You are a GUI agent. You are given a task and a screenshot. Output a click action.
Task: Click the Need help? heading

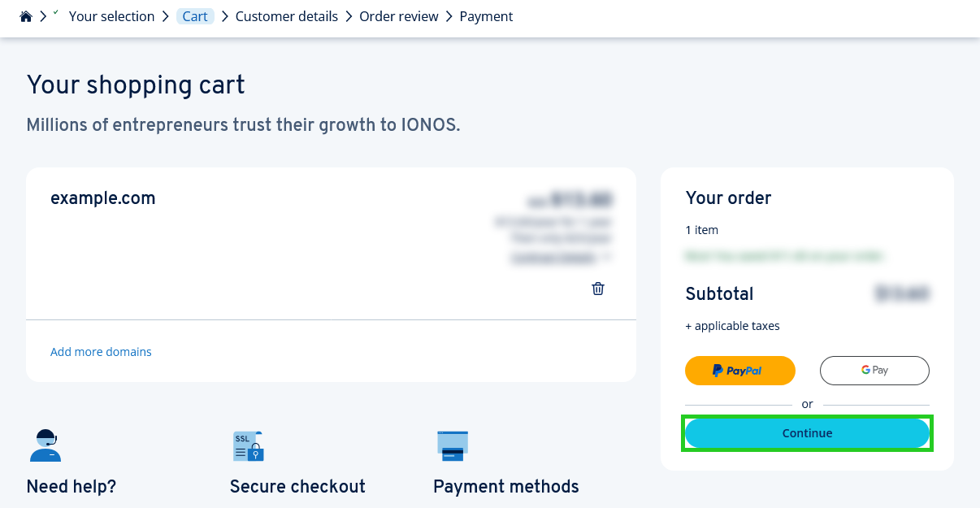pyautogui.click(x=72, y=487)
